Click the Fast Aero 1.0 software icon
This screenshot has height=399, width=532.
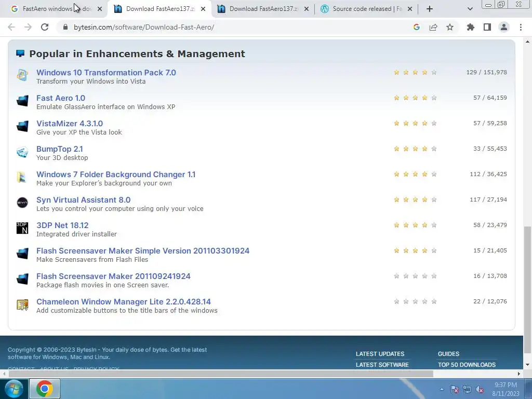tap(22, 101)
